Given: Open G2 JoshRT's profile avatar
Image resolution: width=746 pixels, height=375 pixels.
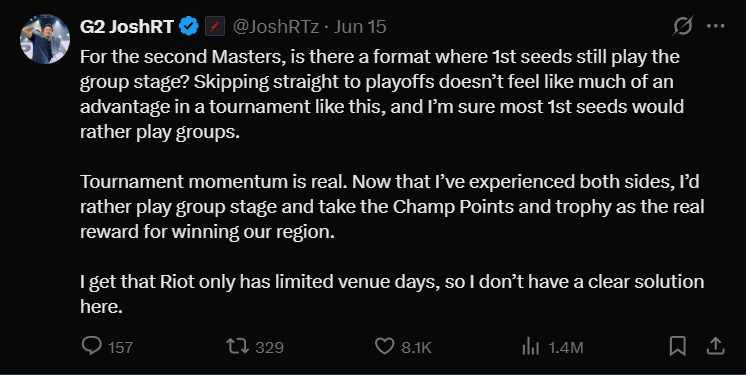Looking at the screenshot, I should (45, 39).
